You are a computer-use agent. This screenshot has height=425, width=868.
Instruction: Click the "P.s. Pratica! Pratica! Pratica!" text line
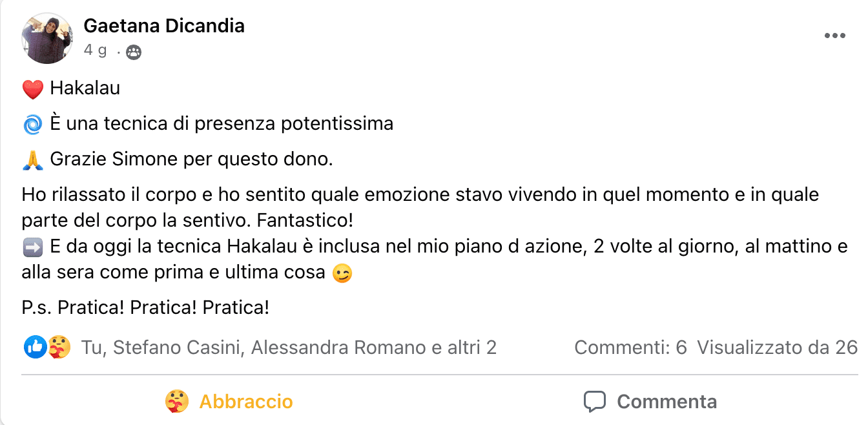point(145,307)
